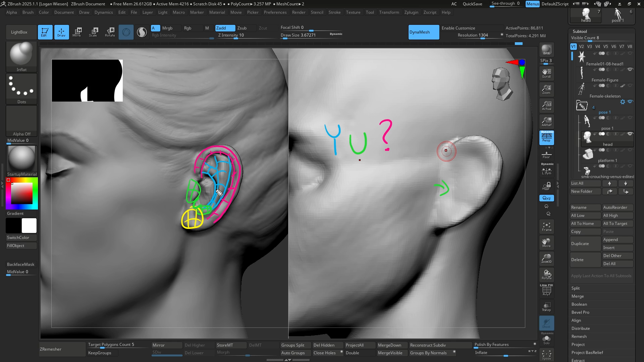Click the white secondary color swatch
Image resolution: width=644 pixels, height=362 pixels.
point(29,226)
